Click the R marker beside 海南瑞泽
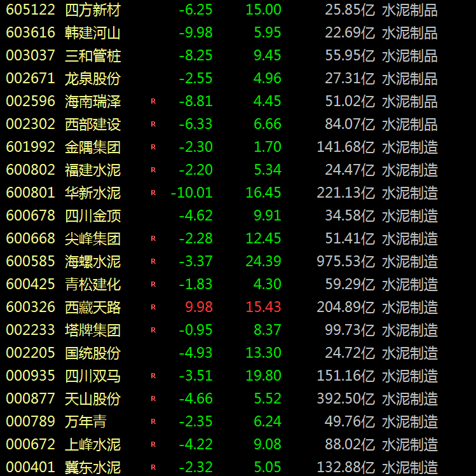The height and width of the screenshot is (476, 476). tap(153, 101)
